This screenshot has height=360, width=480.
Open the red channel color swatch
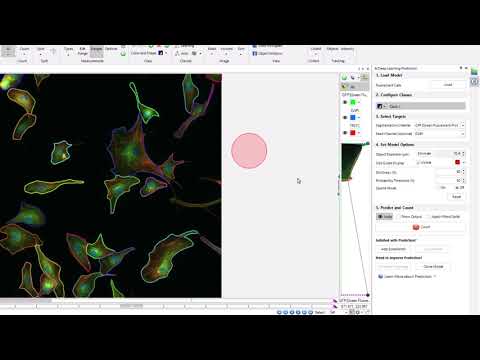coord(353,133)
